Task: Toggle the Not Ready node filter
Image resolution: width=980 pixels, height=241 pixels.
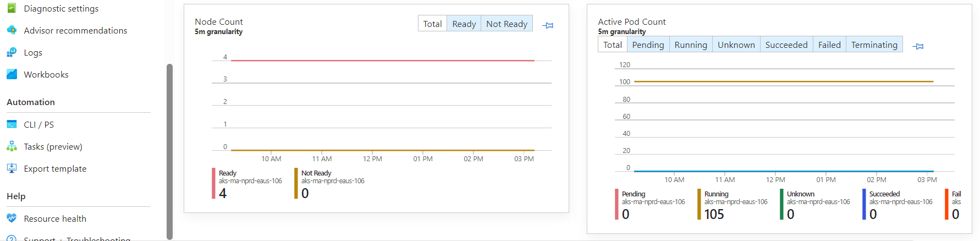Action: [506, 24]
